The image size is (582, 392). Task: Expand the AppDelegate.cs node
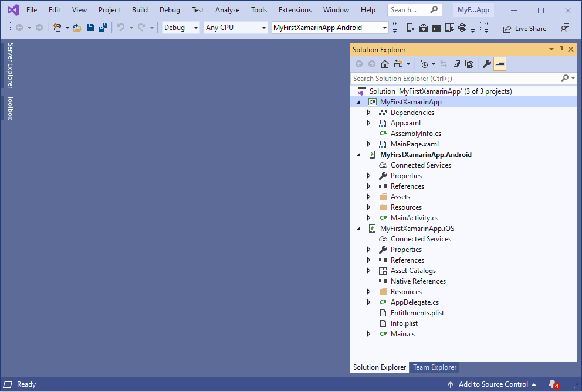pos(368,302)
